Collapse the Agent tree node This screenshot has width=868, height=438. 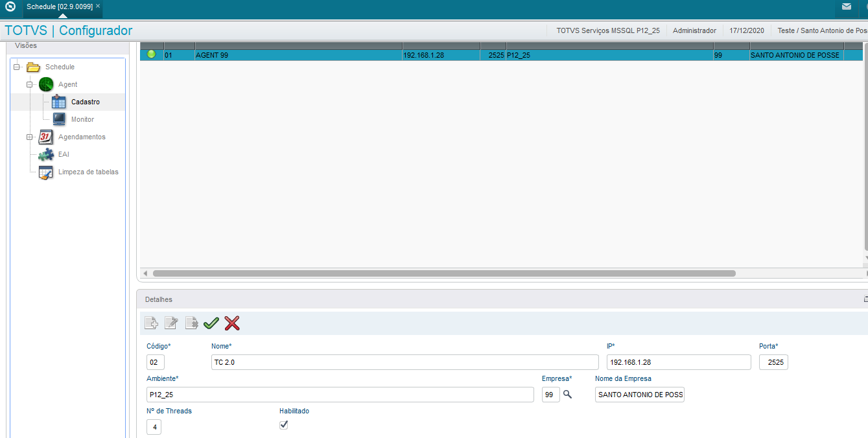coord(29,84)
